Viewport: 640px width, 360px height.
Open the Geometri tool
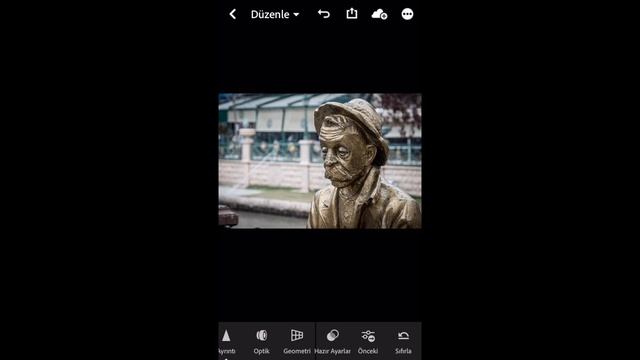point(297,342)
